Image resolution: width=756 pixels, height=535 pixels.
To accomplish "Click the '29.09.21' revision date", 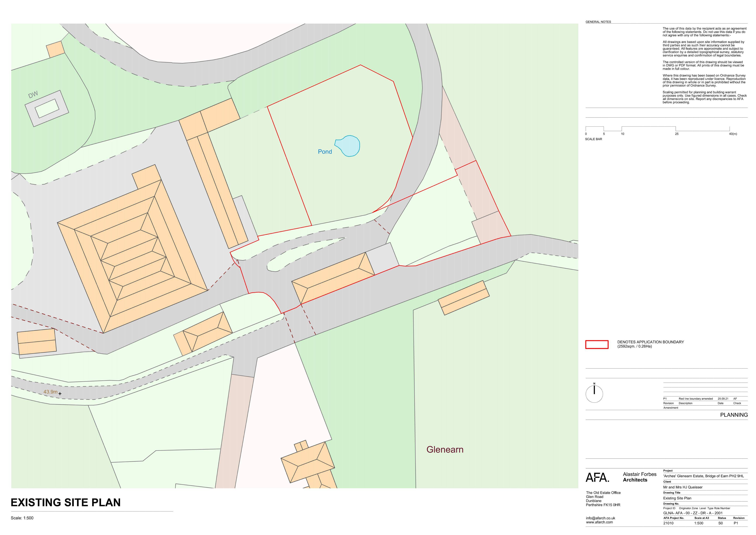I will [x=723, y=398].
